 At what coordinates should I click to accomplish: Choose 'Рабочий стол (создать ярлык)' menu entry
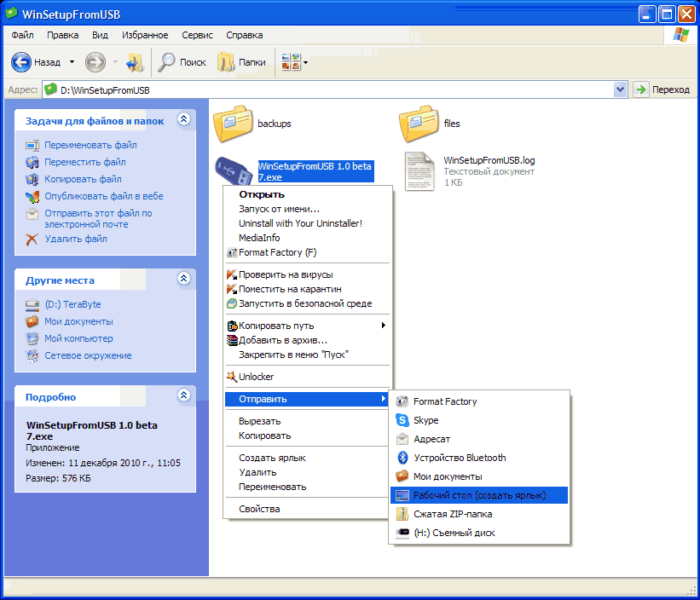click(478, 495)
